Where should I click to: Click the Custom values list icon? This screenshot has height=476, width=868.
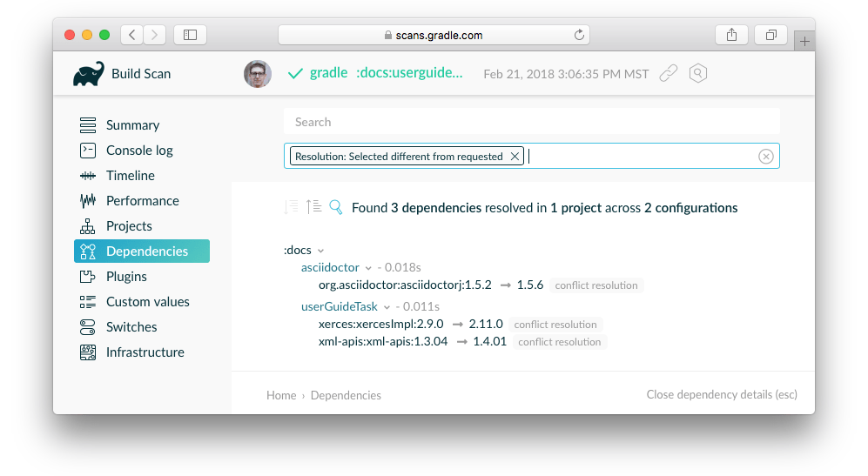[x=87, y=302]
